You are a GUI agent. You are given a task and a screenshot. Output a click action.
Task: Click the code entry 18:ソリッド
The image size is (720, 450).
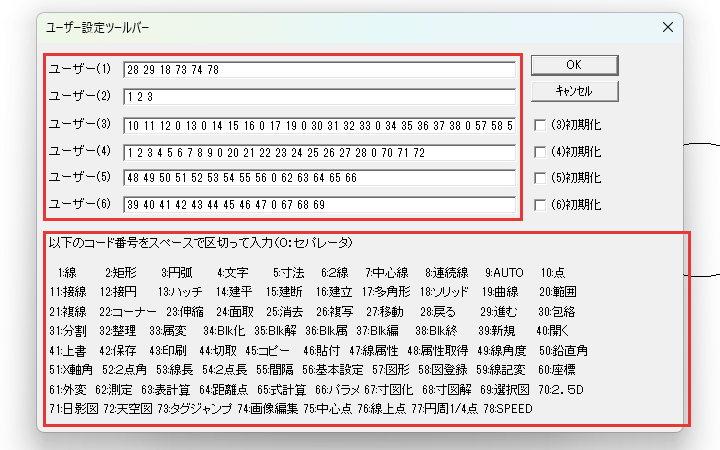444,292
